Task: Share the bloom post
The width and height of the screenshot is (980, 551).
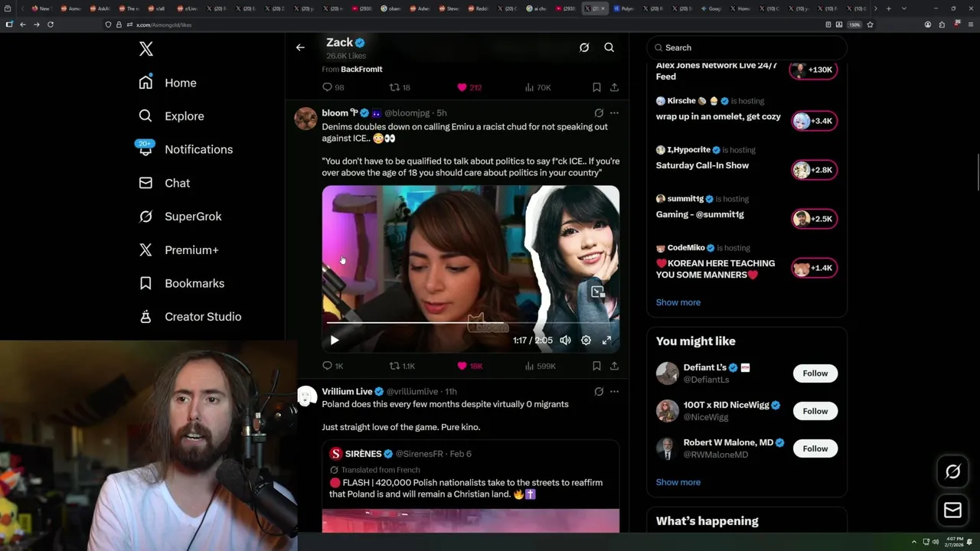Action: [614, 366]
